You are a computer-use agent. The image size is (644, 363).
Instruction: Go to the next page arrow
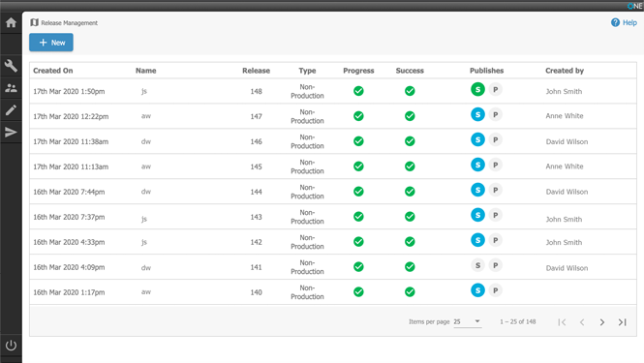(x=601, y=322)
